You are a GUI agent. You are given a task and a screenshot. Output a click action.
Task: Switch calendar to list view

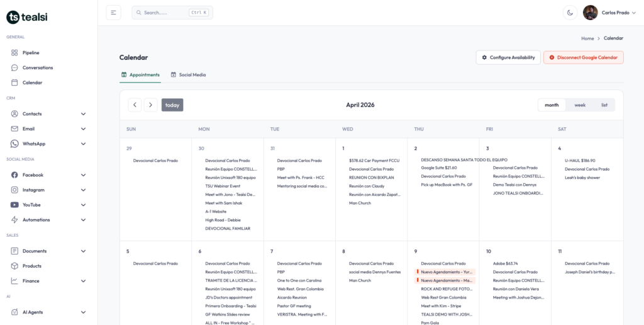(604, 105)
